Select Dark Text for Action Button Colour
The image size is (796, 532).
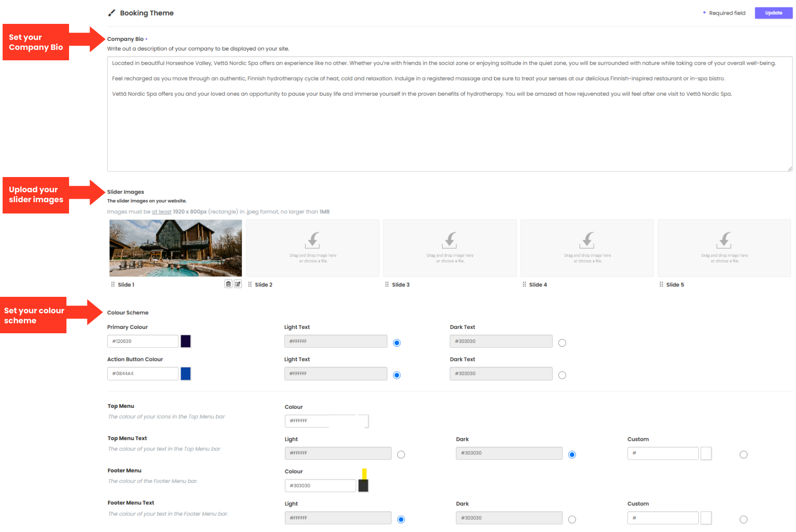coord(562,375)
